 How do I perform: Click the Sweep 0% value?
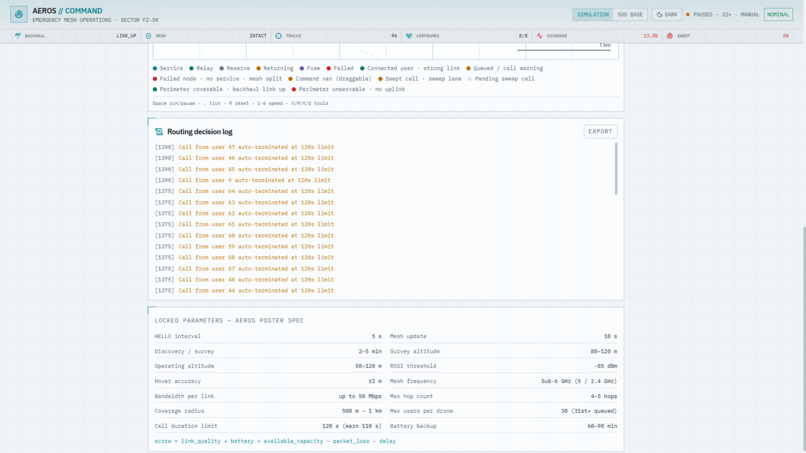tap(785, 36)
